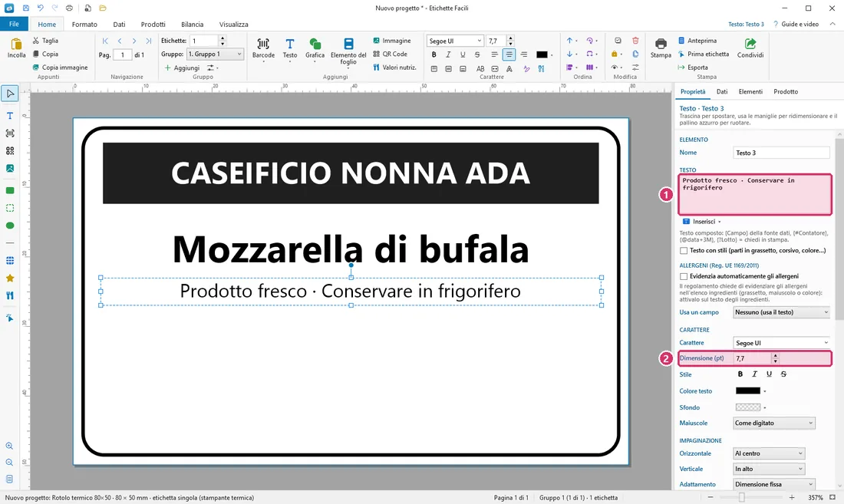This screenshot has height=504, width=844.
Task: Enable Testo con stili checkbox
Action: [x=684, y=251]
